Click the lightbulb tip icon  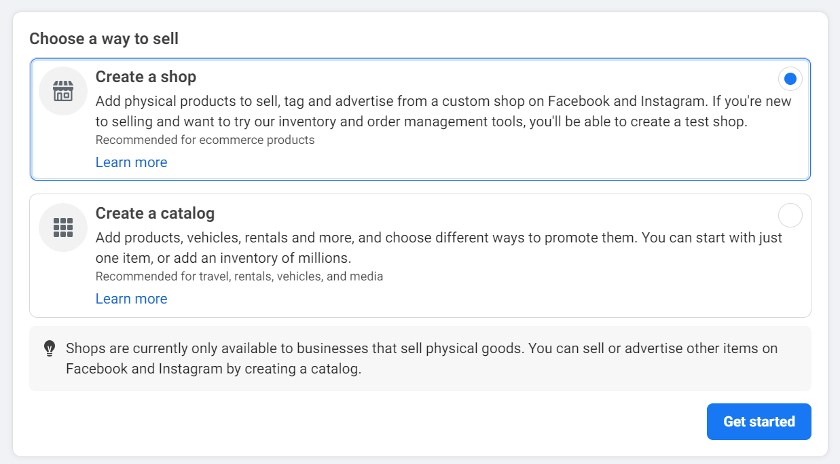pos(49,349)
